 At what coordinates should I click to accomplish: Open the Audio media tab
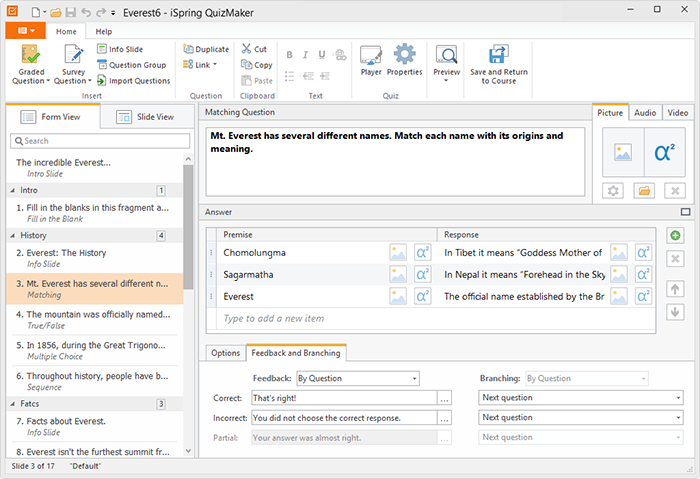click(x=645, y=113)
